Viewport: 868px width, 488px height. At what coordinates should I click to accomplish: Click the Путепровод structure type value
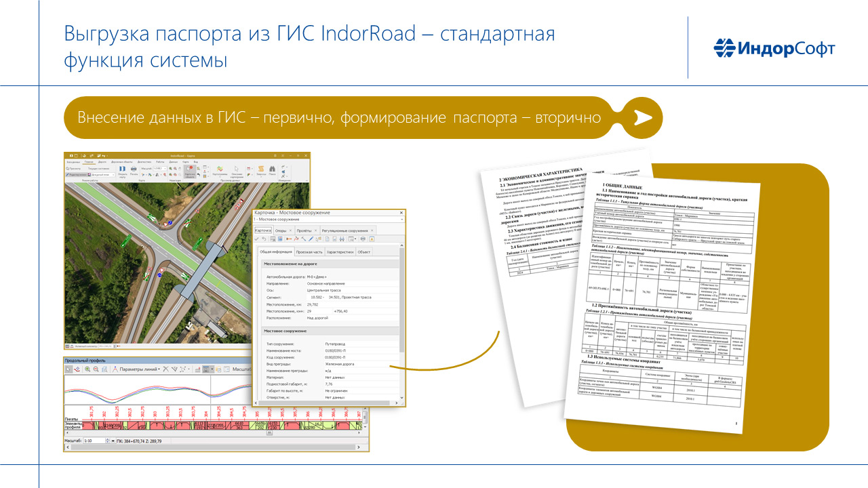tap(334, 344)
